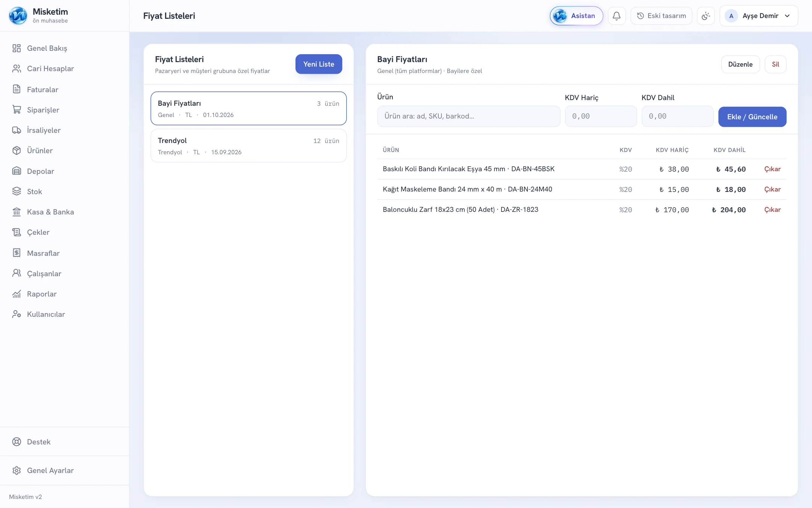The height and width of the screenshot is (508, 812).
Task: Open Genel Ayarlar gear icon
Action: pos(17,470)
